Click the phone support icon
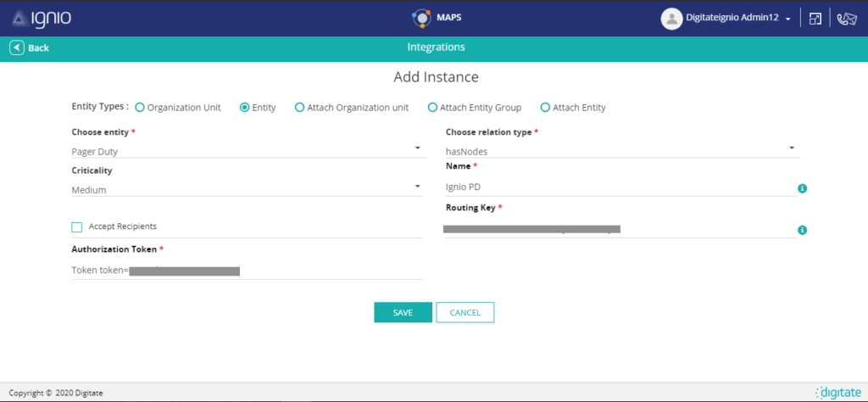868x402 pixels. pos(846,19)
